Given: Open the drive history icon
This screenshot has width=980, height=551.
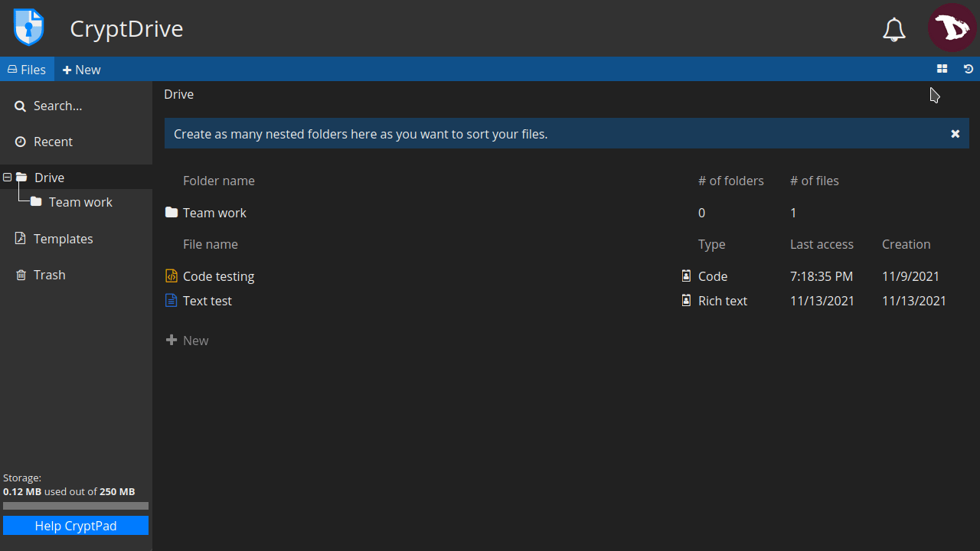Looking at the screenshot, I should tap(969, 69).
